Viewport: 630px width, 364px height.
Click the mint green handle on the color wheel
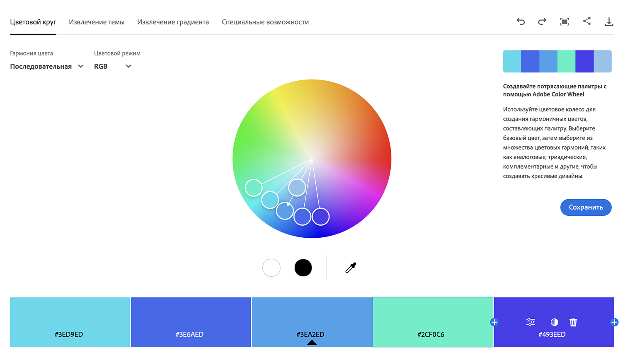click(254, 188)
